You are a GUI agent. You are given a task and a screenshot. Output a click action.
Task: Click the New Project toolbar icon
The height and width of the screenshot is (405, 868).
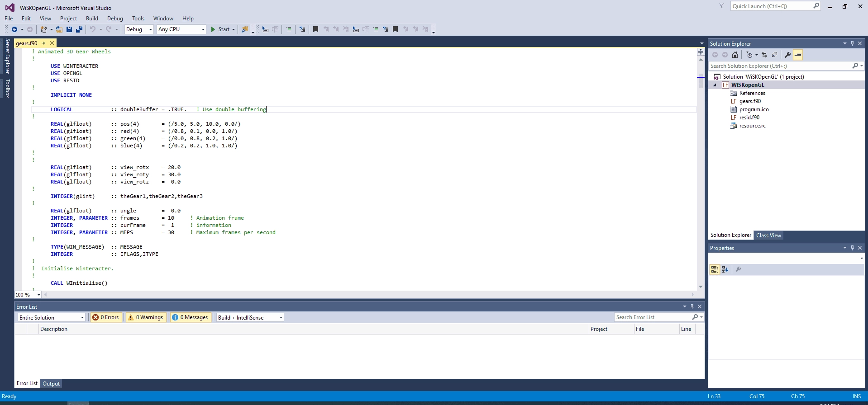43,29
